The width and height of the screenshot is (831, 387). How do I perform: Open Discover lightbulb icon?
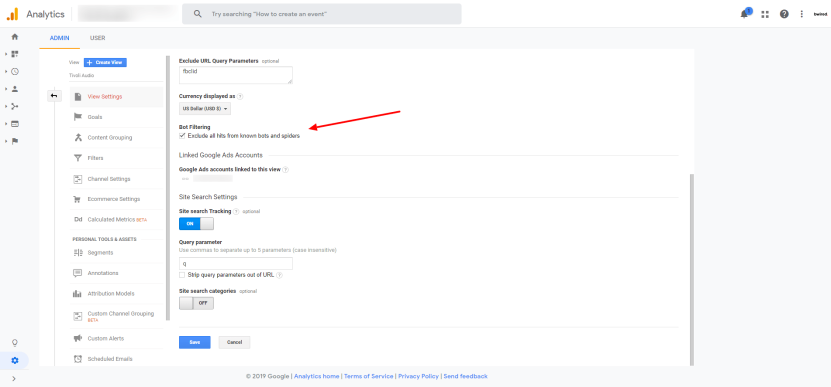(15, 342)
